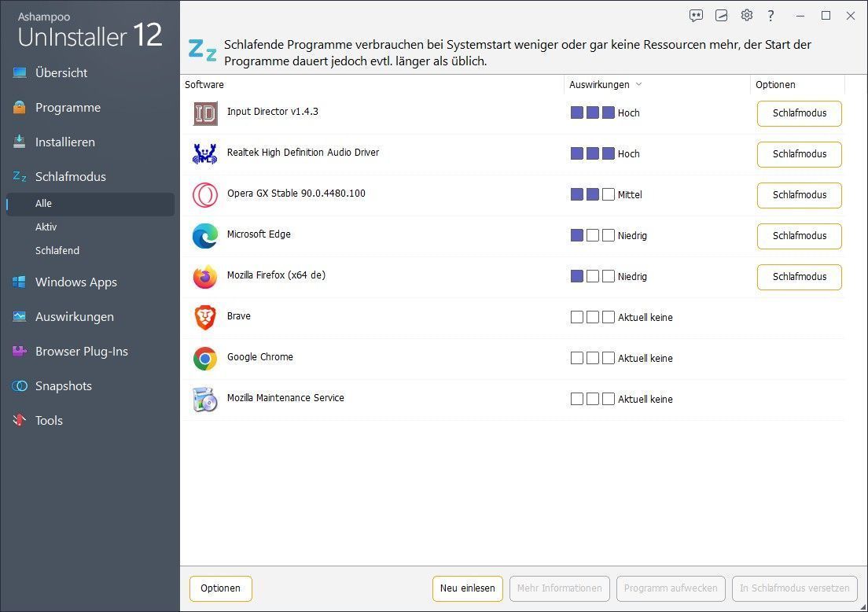Screen dimensions: 868x612
Task: Select the Realtek audio driver icon
Action: click(x=205, y=154)
